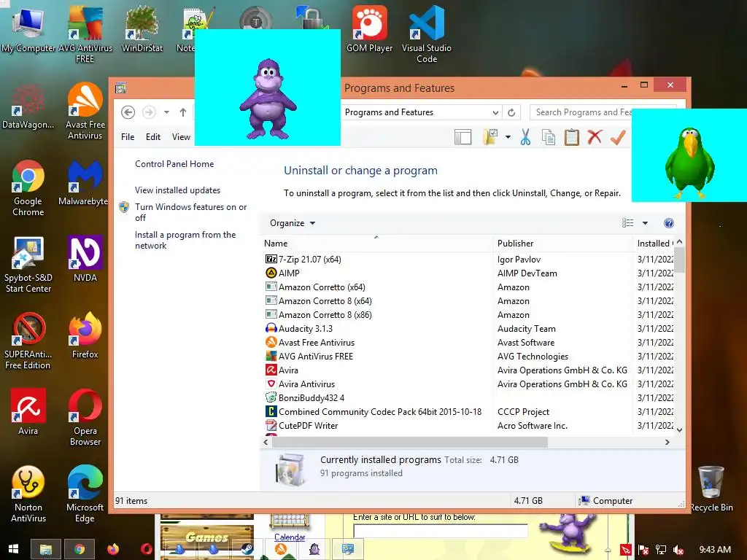Click the horizontal scrollbar right arrow
Image resolution: width=747 pixels, height=560 pixels.
click(x=667, y=443)
